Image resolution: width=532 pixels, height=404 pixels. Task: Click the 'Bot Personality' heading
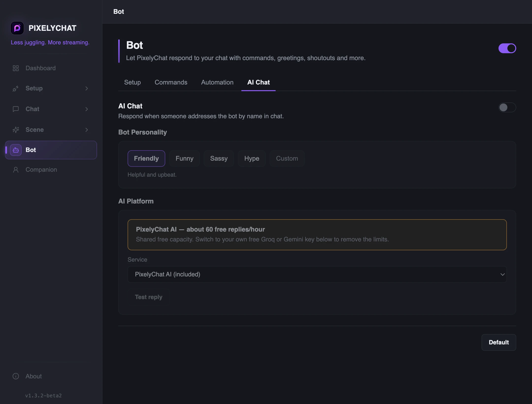pos(143,132)
